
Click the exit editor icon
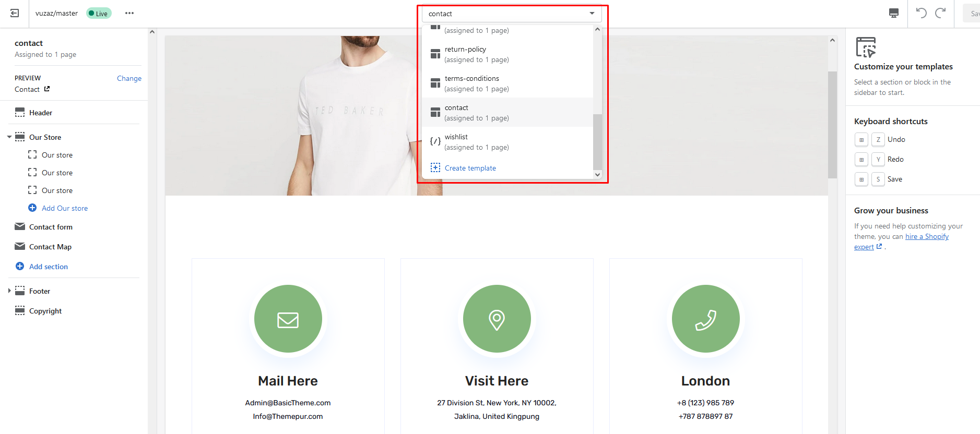click(15, 13)
